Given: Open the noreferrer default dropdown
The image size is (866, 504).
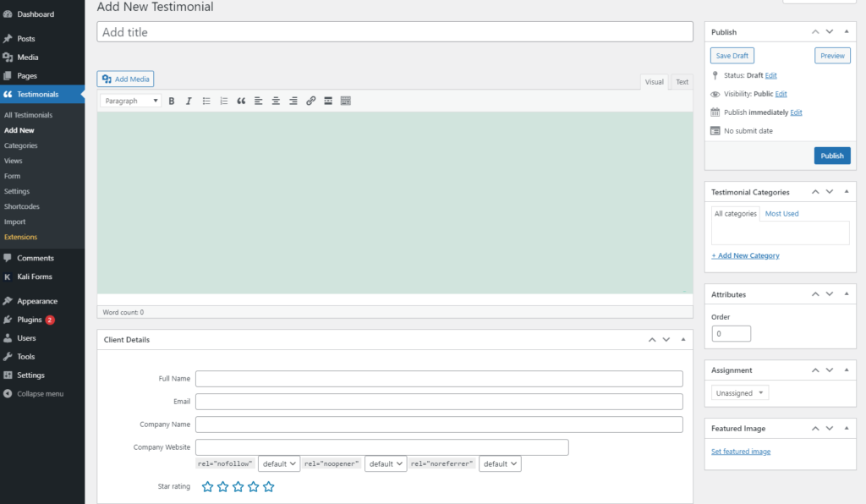Looking at the screenshot, I should pos(500,463).
